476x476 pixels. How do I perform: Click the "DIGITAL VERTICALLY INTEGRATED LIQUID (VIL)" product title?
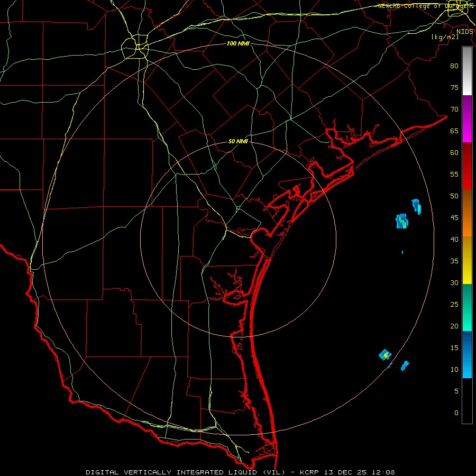(x=186, y=472)
